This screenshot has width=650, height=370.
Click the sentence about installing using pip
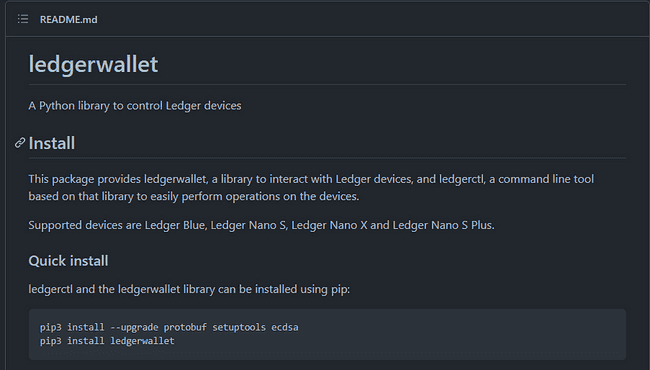coord(189,289)
